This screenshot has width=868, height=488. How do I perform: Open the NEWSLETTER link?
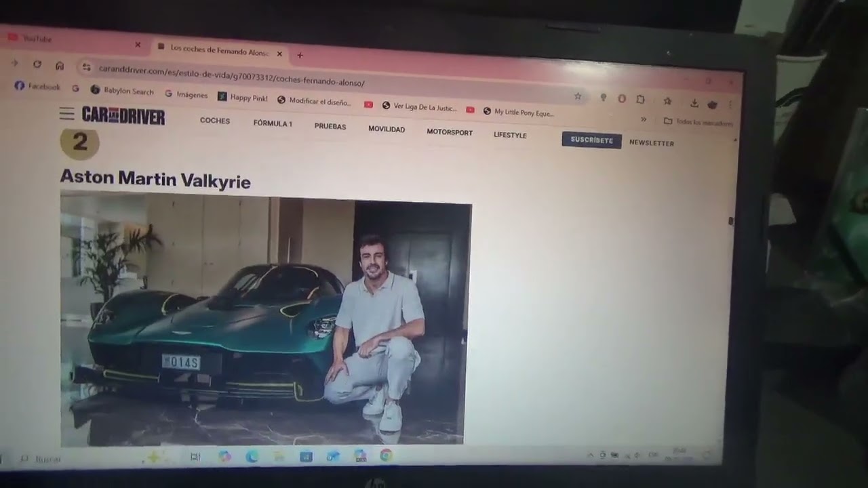pyautogui.click(x=652, y=143)
